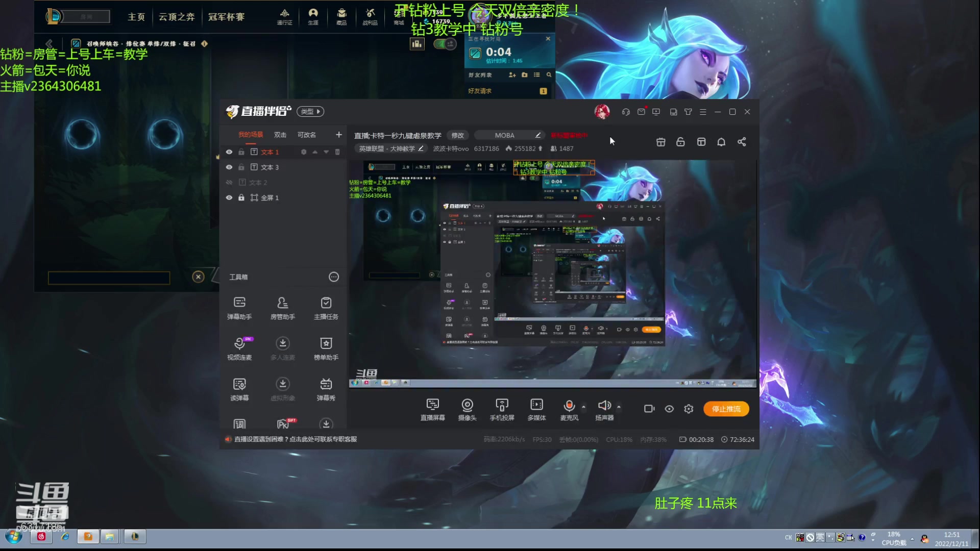The height and width of the screenshot is (551, 980).
Task: Toggle the open-lock icon above the preview
Action: click(x=680, y=142)
